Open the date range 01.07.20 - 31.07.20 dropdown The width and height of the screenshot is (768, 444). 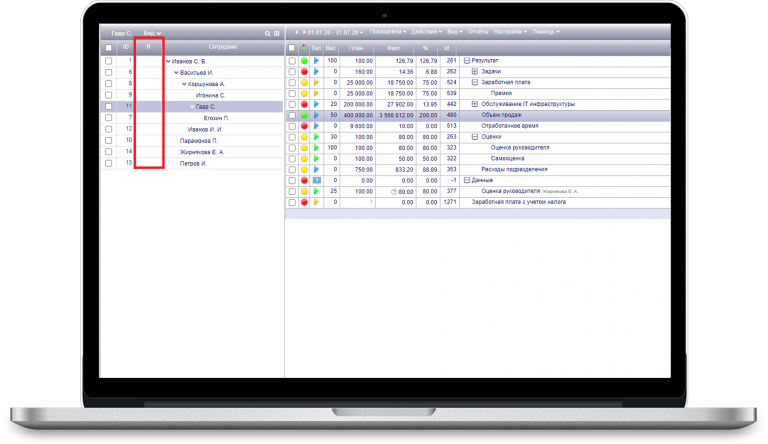(336, 32)
